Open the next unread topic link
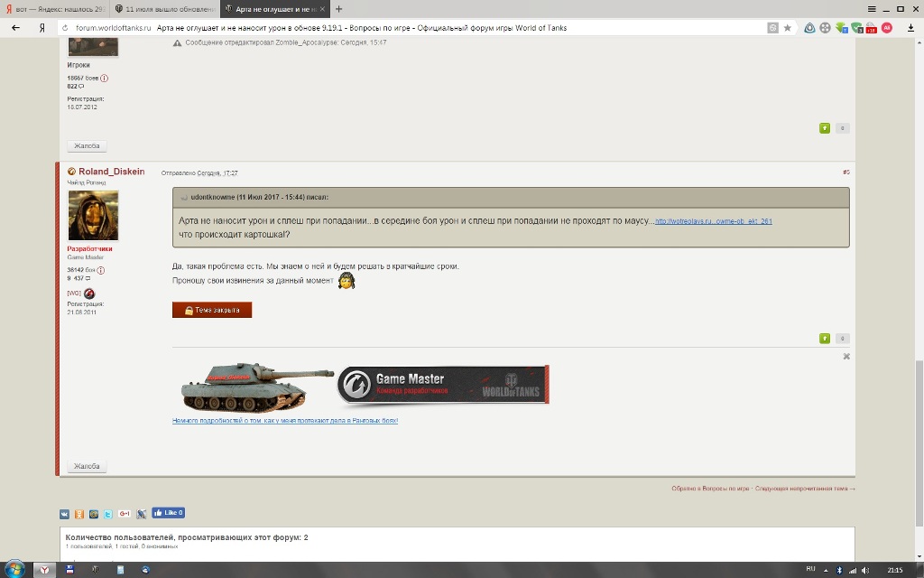924x578 pixels. pos(805,489)
